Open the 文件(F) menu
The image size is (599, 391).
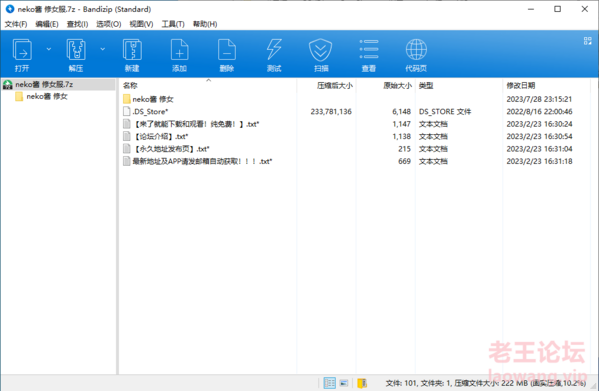[x=16, y=24]
